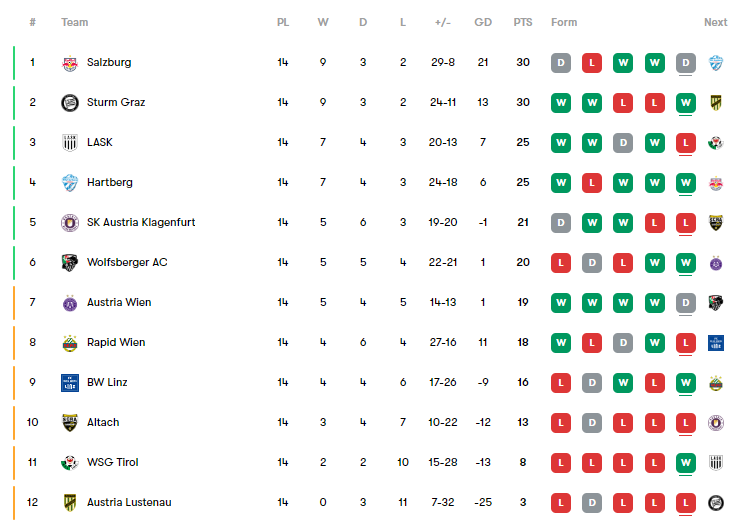Viewport: 743px width, 524px height.
Task: Click the Salzburg club crest
Action: tap(70, 63)
